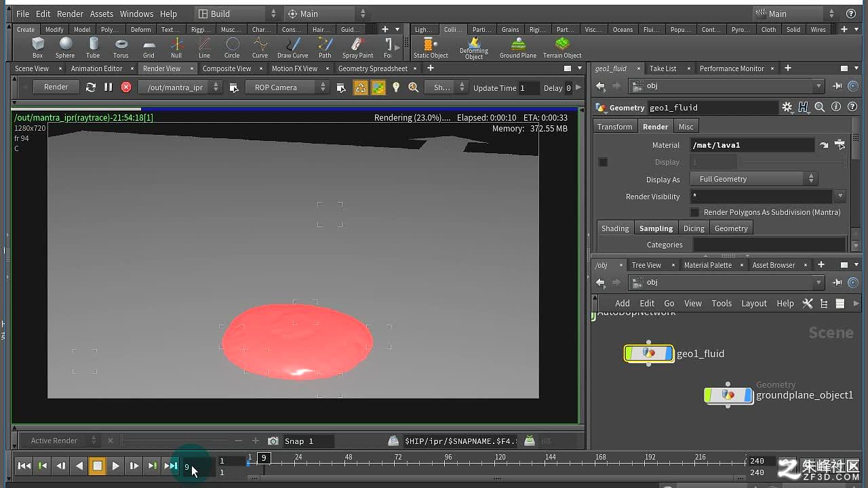This screenshot has height=488, width=868.
Task: Click the light bulb icon in render toolbar
Action: tap(396, 87)
